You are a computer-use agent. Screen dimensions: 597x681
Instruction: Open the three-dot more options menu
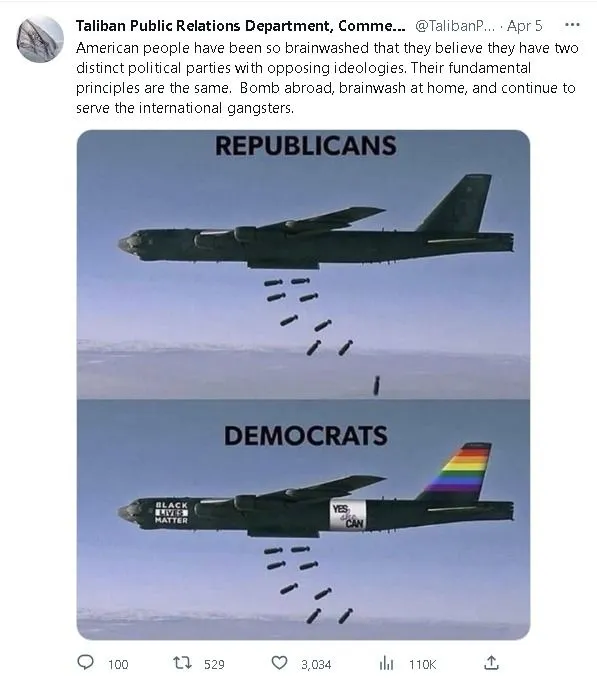pos(572,25)
